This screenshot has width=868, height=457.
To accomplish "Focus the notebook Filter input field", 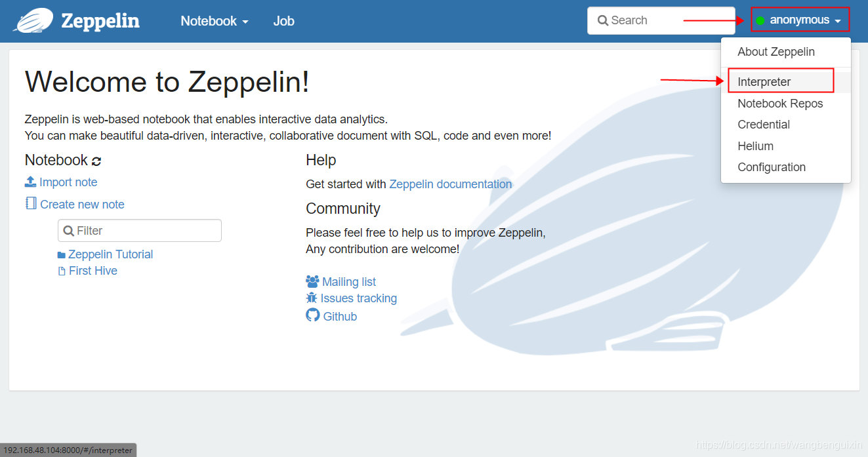I will click(140, 231).
